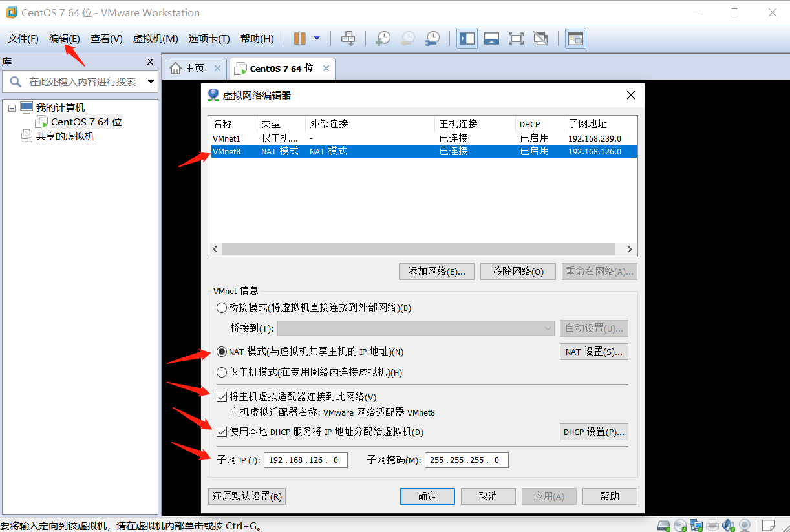Select the VMnet1 row in network list

pos(423,138)
